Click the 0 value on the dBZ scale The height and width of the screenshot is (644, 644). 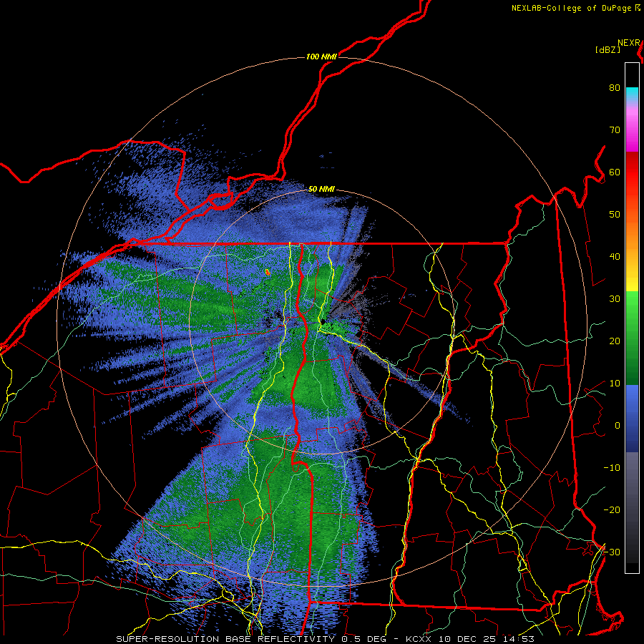[x=617, y=426]
